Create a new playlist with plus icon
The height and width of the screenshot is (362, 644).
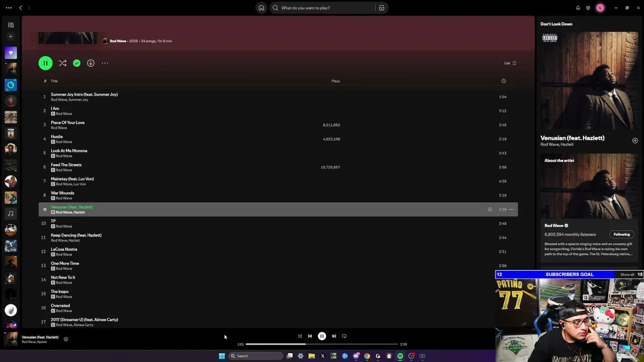click(11, 36)
